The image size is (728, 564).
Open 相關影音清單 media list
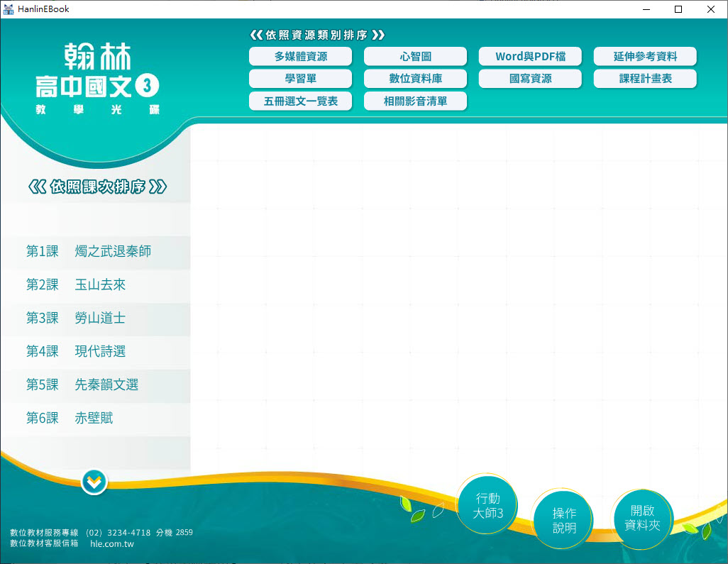[x=415, y=101]
